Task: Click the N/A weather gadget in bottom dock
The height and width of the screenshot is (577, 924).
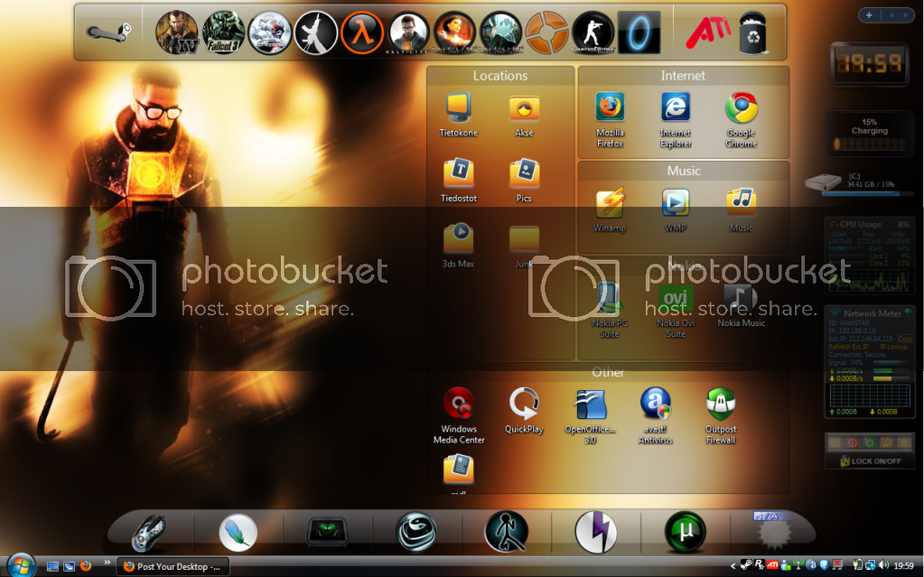Action: click(x=772, y=529)
